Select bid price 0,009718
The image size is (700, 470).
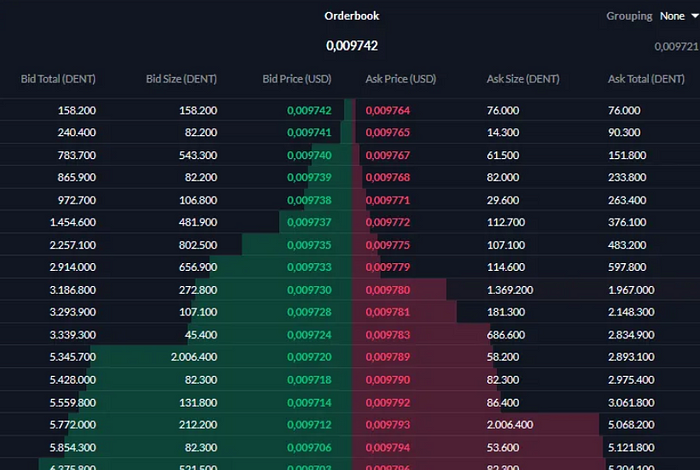pyautogui.click(x=309, y=380)
